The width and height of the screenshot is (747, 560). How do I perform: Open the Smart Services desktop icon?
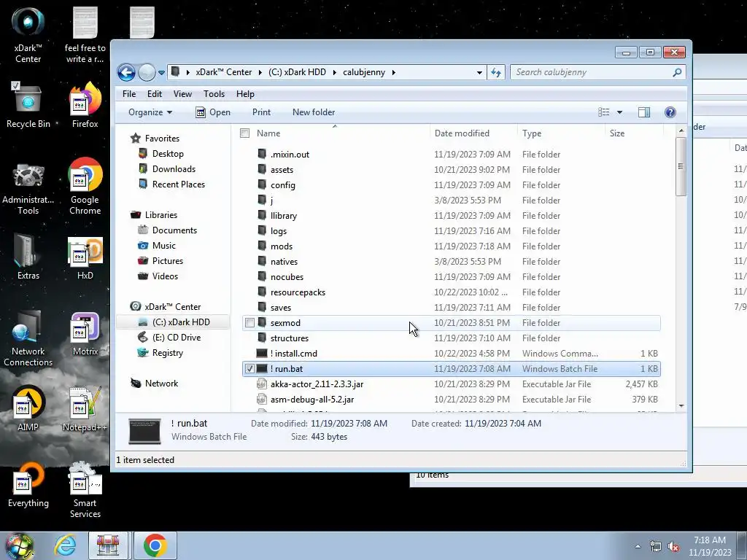[85, 490]
